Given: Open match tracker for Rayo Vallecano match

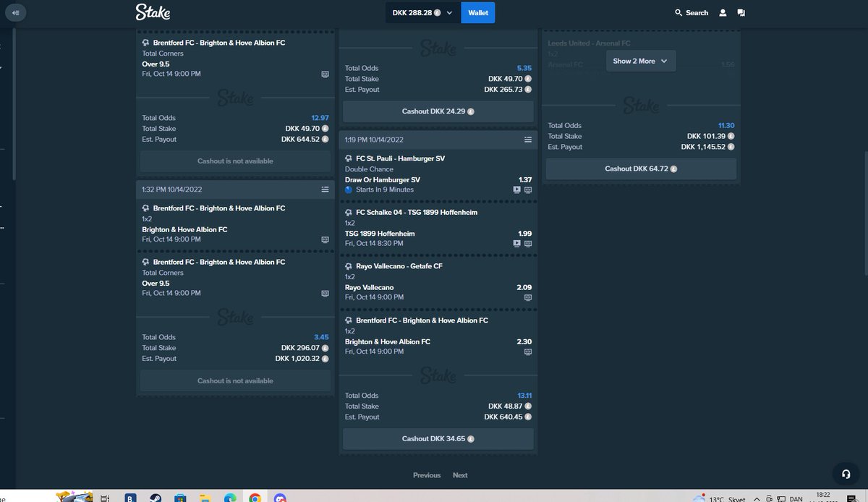Looking at the screenshot, I should 528,297.
